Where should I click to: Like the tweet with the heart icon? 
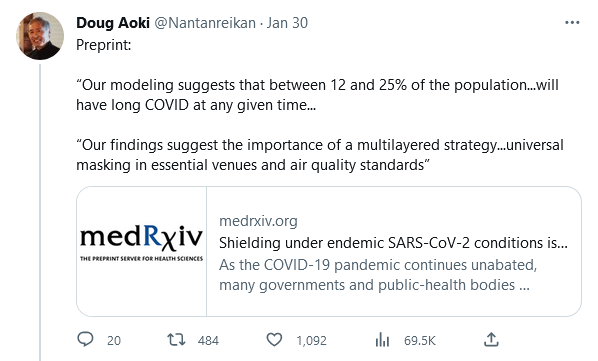(274, 339)
